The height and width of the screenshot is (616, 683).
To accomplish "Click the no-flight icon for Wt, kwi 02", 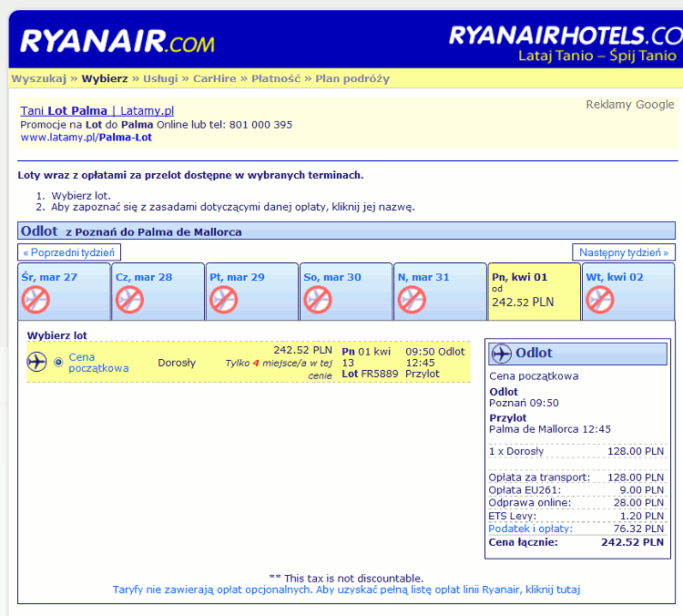I will [x=600, y=300].
